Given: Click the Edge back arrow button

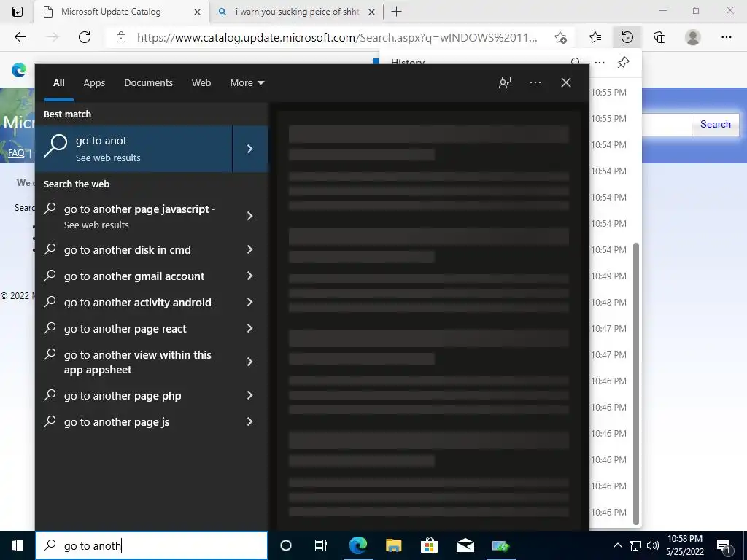Looking at the screenshot, I should tap(20, 37).
